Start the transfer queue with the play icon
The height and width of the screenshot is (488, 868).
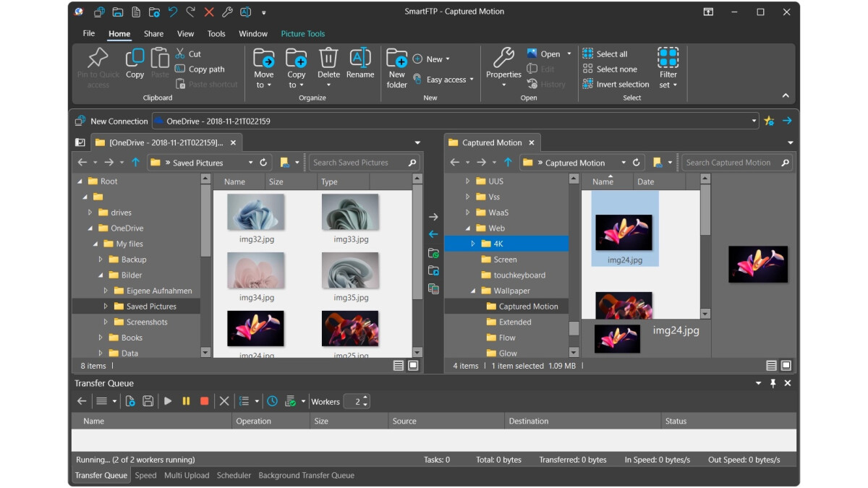click(168, 401)
